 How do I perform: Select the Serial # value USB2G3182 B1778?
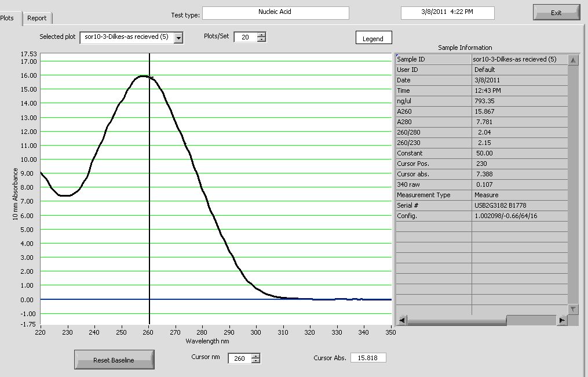click(520, 206)
